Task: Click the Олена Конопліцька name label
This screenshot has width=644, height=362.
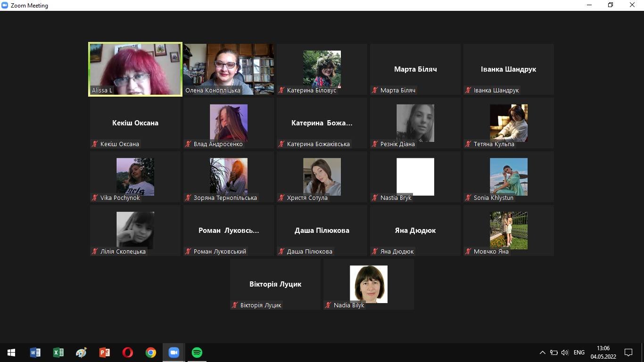Action: point(213,90)
